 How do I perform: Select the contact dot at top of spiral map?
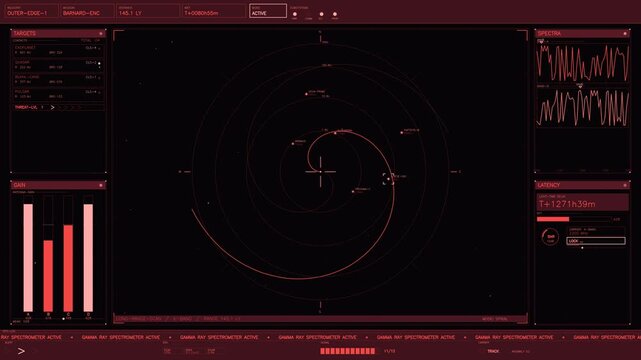306,94
